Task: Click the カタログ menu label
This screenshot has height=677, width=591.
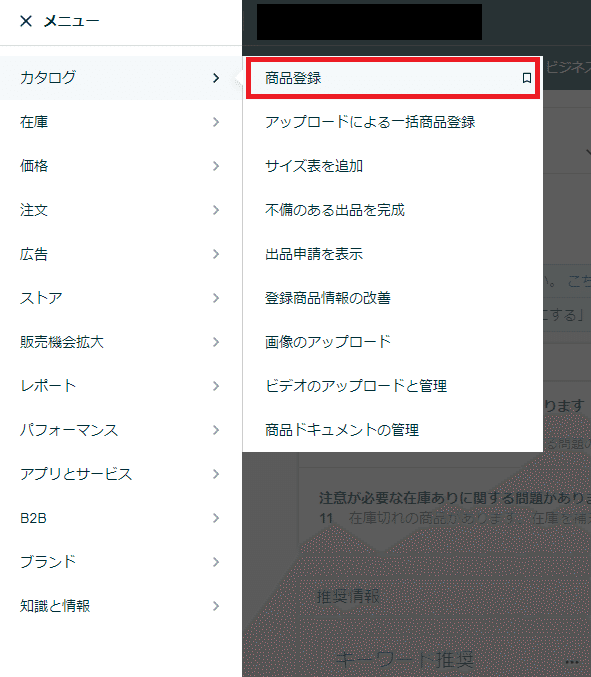Action: pyautogui.click(x=48, y=78)
